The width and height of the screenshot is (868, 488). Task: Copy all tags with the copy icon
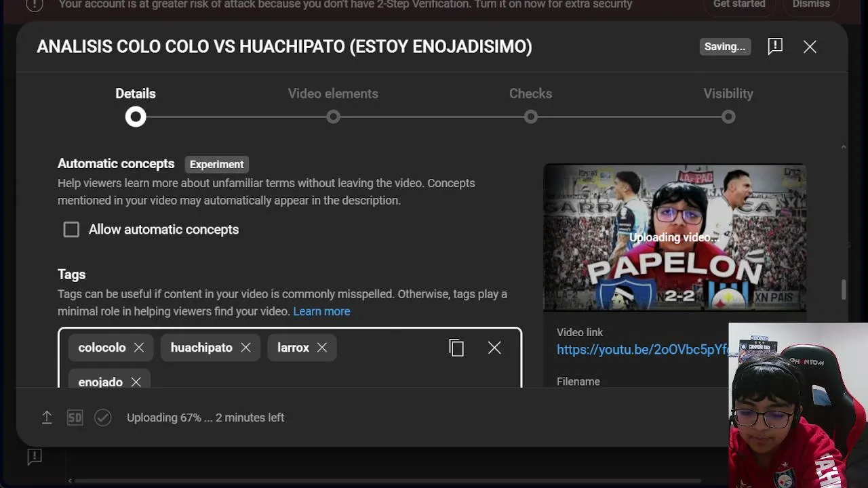pyautogui.click(x=456, y=348)
